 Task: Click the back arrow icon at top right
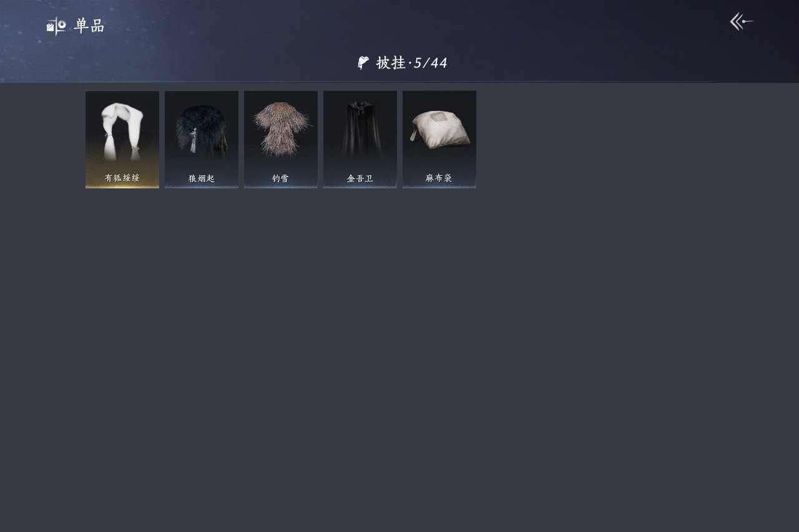tap(742, 22)
